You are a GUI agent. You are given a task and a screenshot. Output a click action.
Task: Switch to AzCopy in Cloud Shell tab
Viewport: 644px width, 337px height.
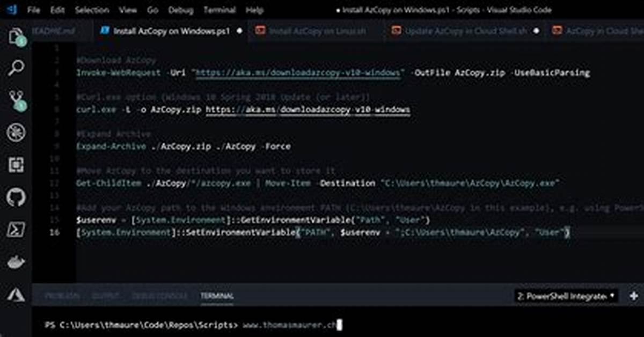(x=595, y=31)
